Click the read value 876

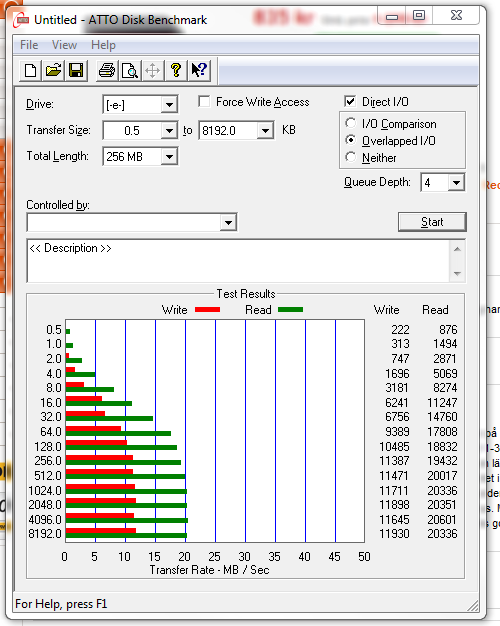(448, 330)
